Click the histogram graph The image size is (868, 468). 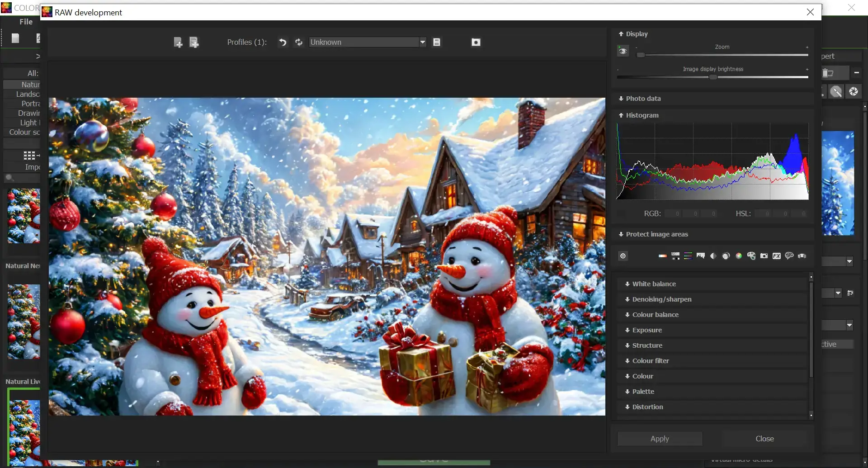click(712, 161)
